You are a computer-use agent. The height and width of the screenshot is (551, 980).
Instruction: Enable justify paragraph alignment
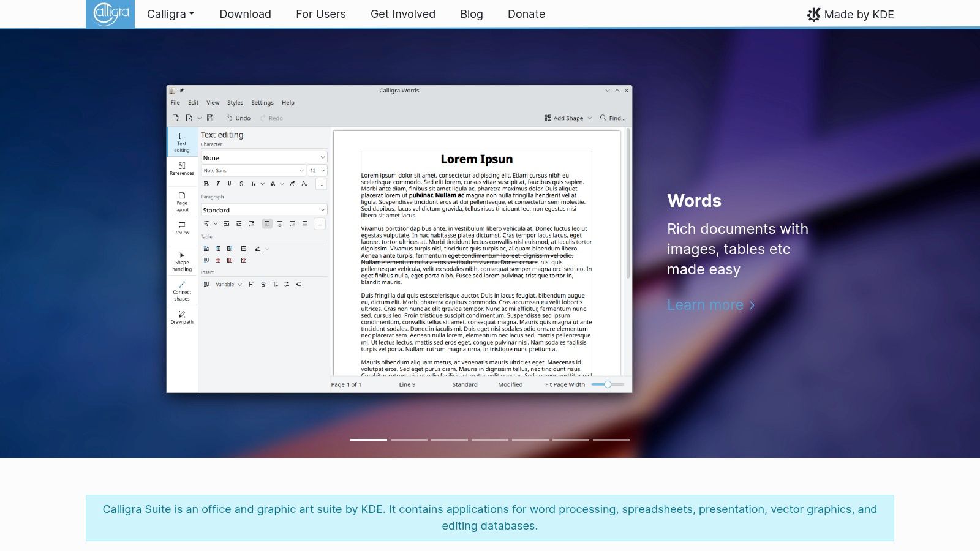[305, 223]
